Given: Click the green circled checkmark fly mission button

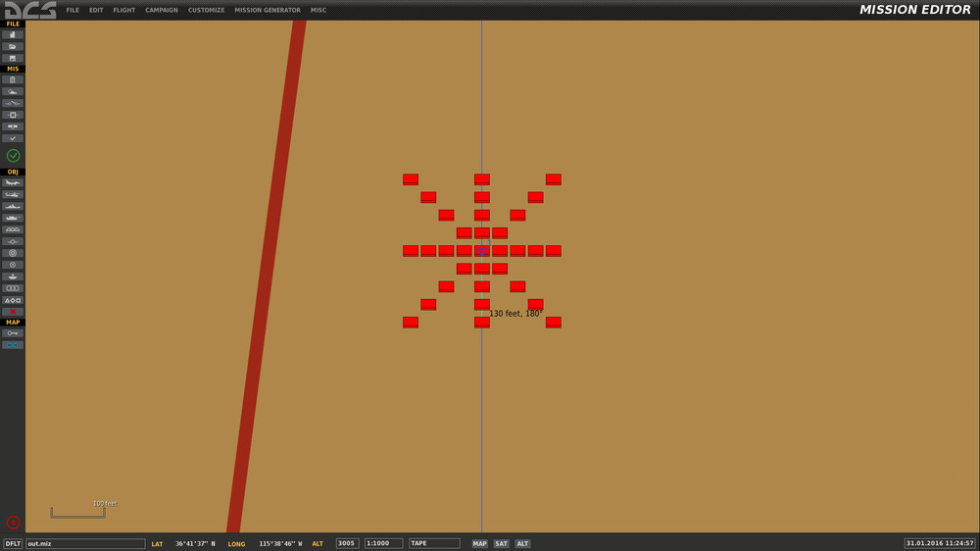Looking at the screenshot, I should point(13,156).
